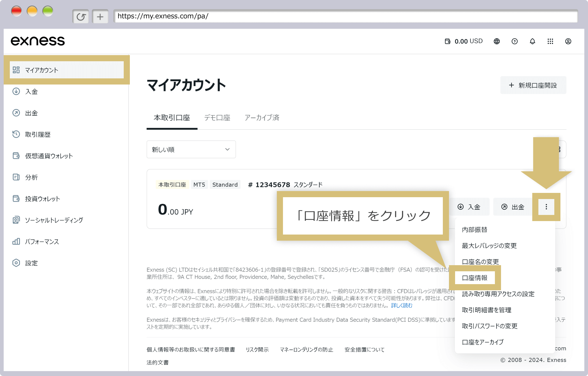Open the apps grid icon
Image resolution: width=588 pixels, height=376 pixels.
tap(550, 41)
